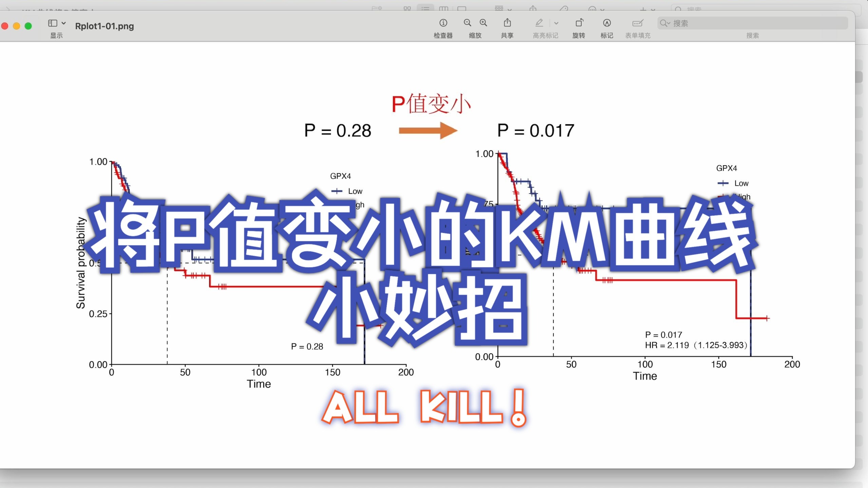Open the 检查器 inspector panel
The height and width of the screenshot is (488, 868).
pos(443,23)
